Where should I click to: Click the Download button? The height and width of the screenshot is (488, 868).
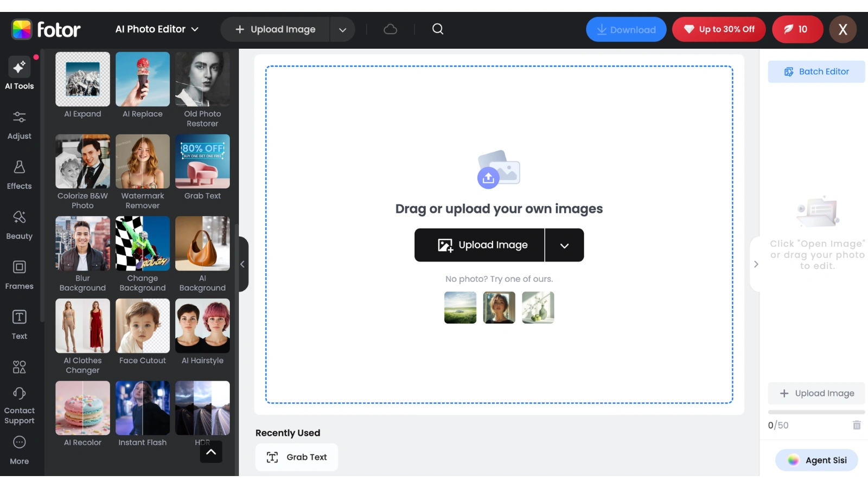coord(626,29)
